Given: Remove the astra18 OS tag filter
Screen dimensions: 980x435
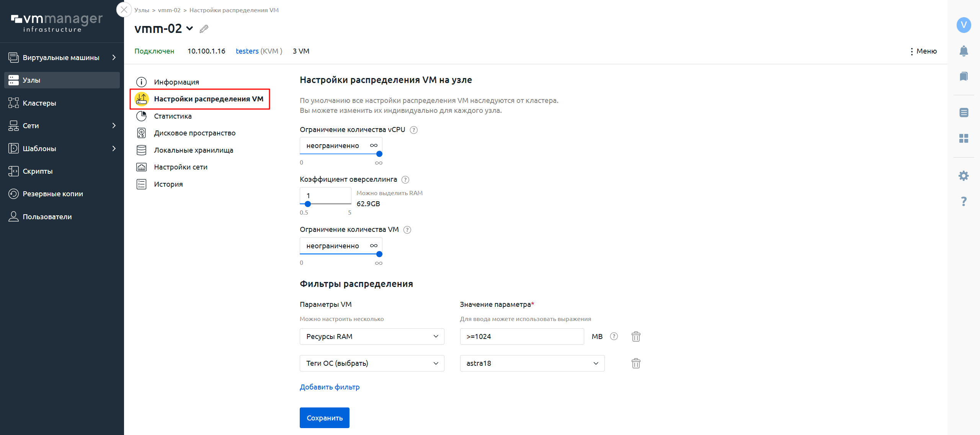Looking at the screenshot, I should [636, 363].
